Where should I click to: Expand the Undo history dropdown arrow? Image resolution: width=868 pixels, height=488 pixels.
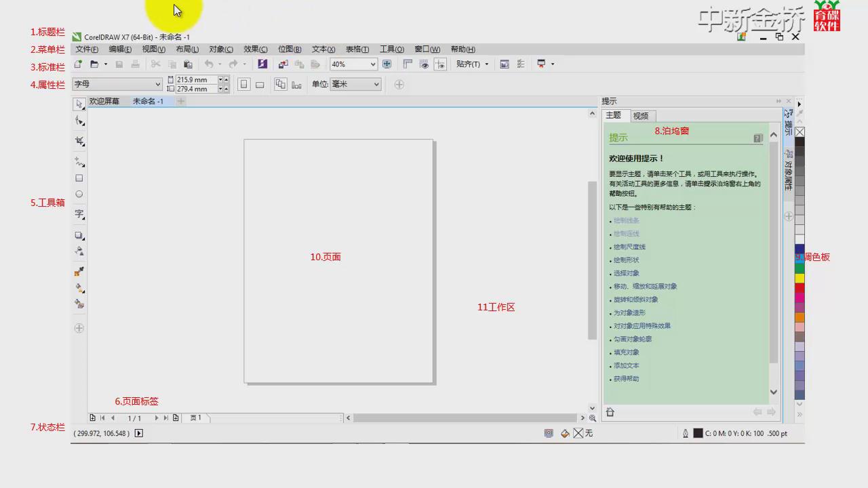[220, 64]
